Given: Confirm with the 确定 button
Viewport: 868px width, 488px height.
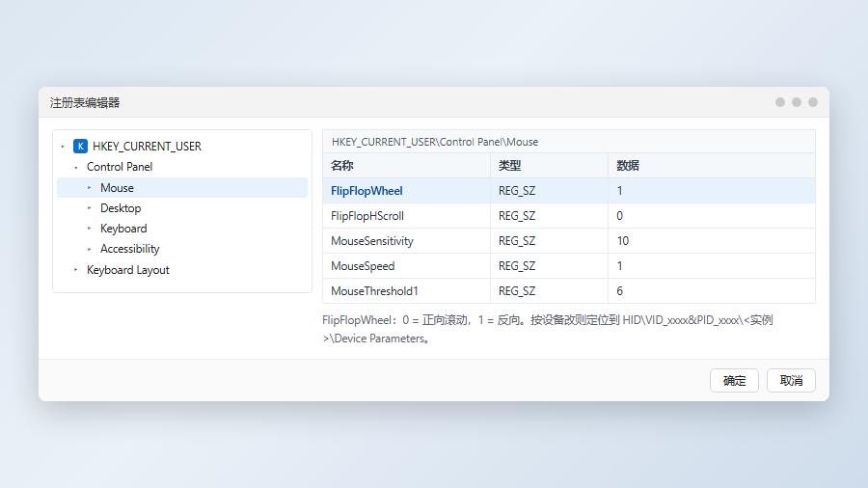Looking at the screenshot, I should click(x=734, y=381).
